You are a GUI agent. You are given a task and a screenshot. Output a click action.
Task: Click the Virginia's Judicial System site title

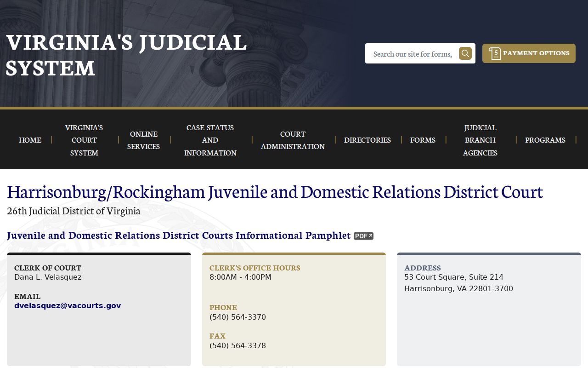(126, 55)
